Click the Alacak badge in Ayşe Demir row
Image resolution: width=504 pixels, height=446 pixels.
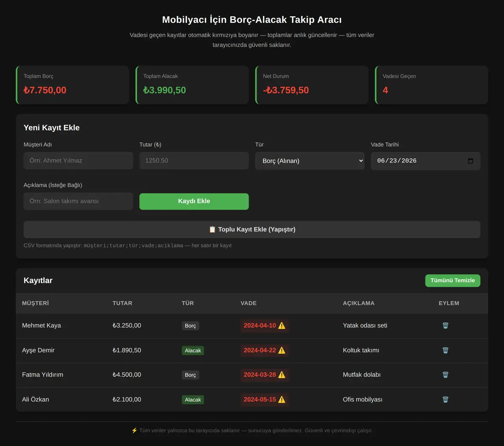193,351
